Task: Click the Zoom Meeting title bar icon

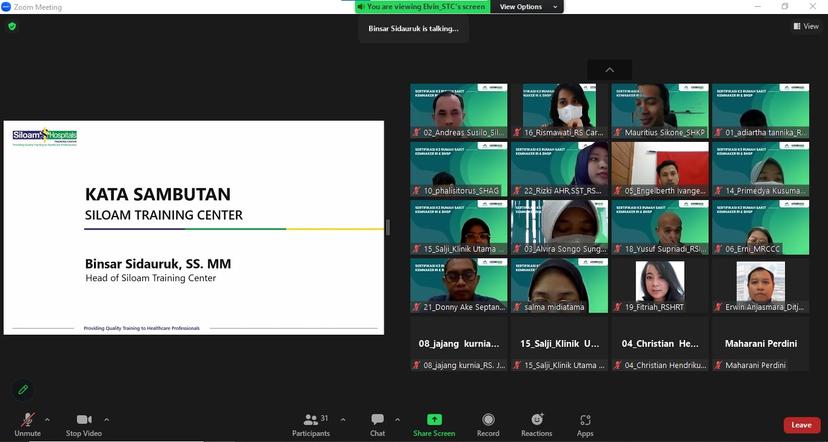Action: (x=6, y=7)
